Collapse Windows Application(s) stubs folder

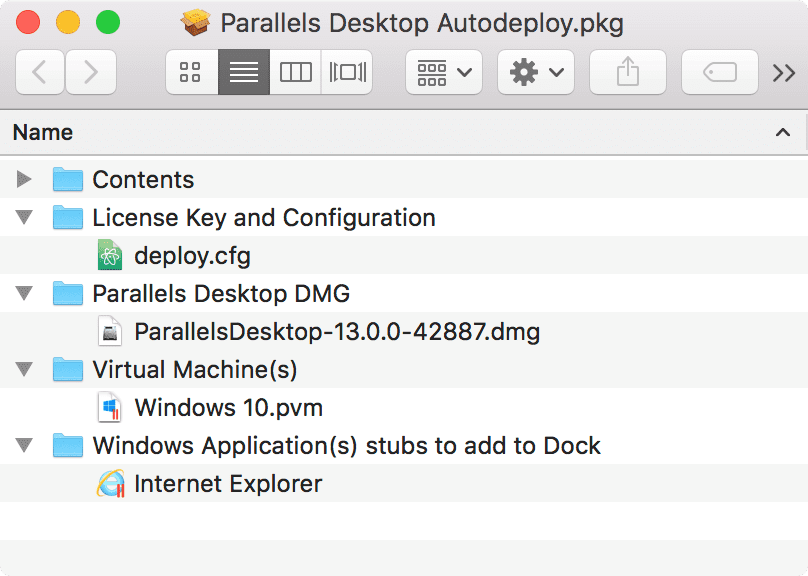[x=24, y=445]
